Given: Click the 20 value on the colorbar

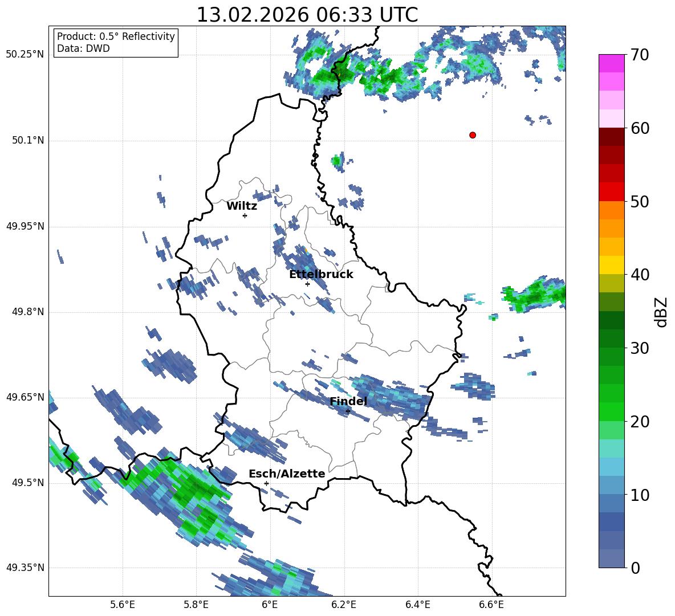Looking at the screenshot, I should click(x=640, y=422).
